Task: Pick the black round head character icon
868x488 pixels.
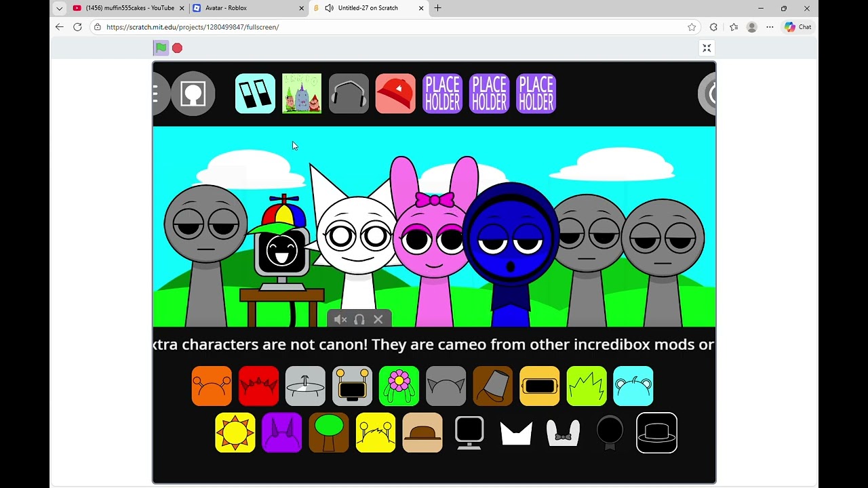Action: click(610, 432)
